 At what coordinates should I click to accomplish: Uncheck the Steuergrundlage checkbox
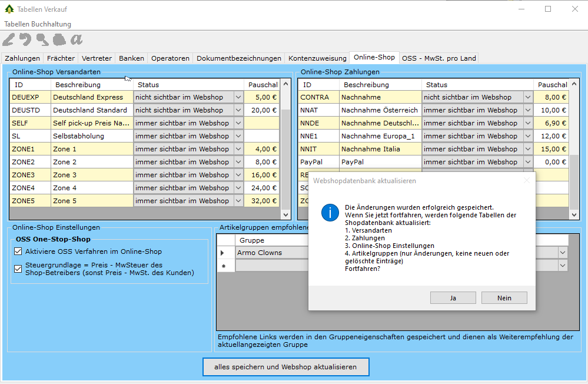click(18, 269)
